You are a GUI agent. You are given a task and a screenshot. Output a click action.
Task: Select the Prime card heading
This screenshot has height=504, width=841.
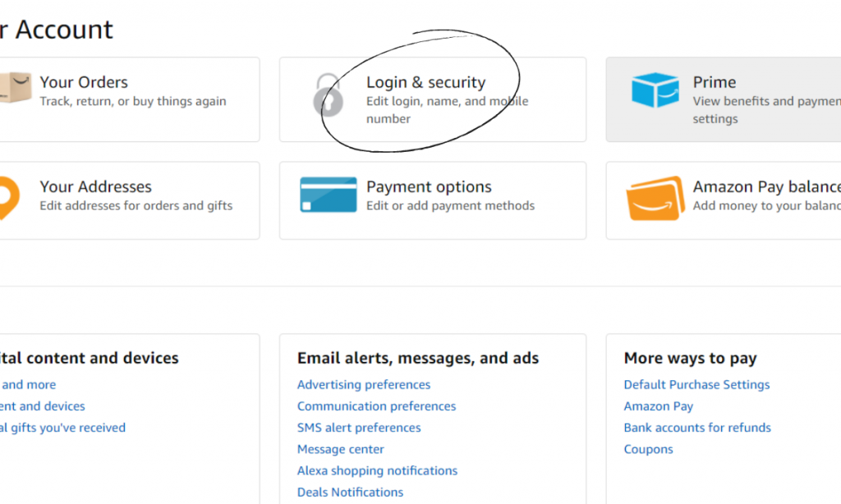(x=714, y=82)
